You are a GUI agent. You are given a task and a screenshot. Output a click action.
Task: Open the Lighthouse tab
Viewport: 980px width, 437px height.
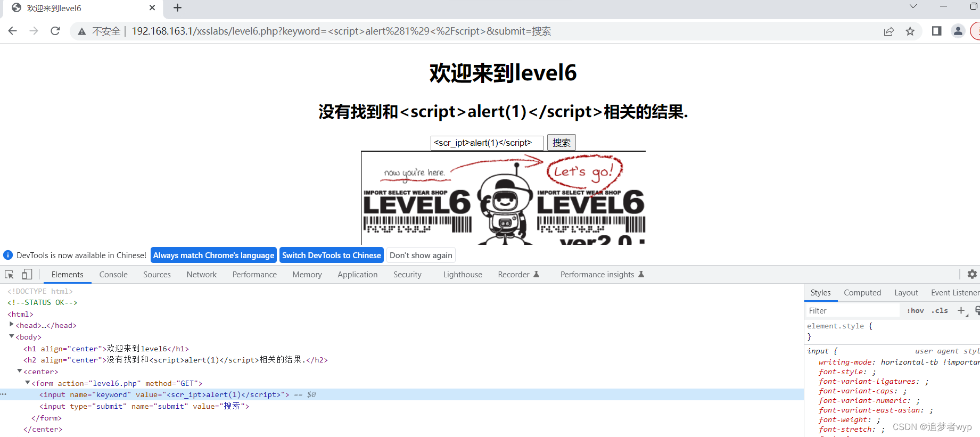click(463, 275)
